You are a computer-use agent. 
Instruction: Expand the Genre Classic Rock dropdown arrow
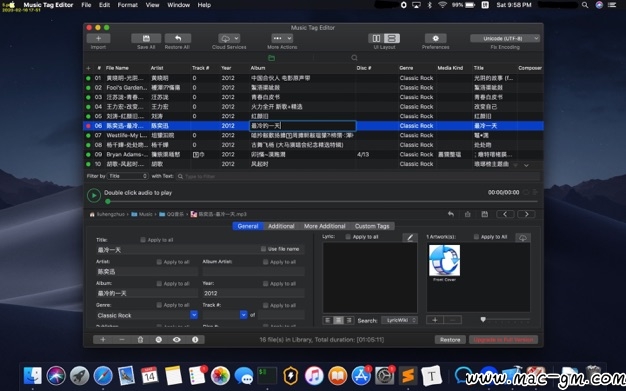coord(194,315)
